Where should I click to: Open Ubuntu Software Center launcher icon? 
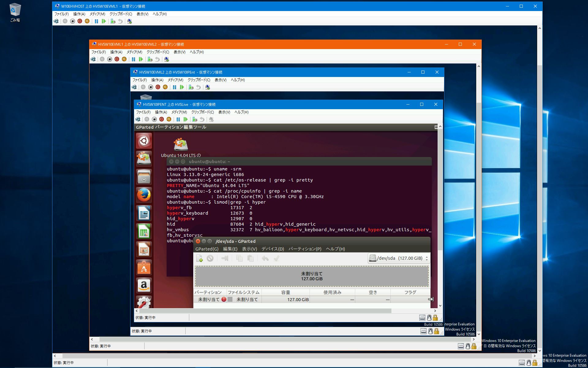pos(144,267)
